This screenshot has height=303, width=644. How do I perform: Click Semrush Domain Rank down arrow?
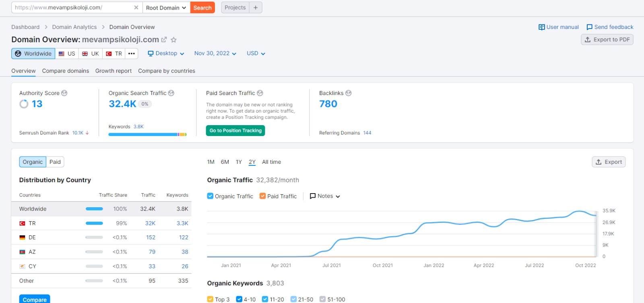pos(87,133)
